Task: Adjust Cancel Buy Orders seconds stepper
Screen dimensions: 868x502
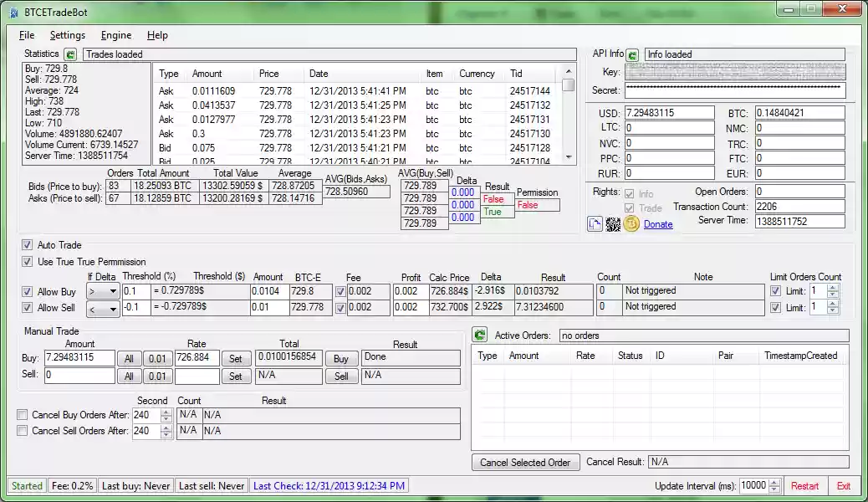Action: (166, 415)
